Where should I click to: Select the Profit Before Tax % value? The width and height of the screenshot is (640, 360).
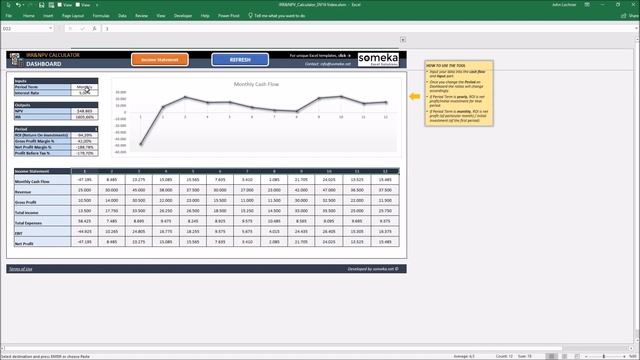84,153
